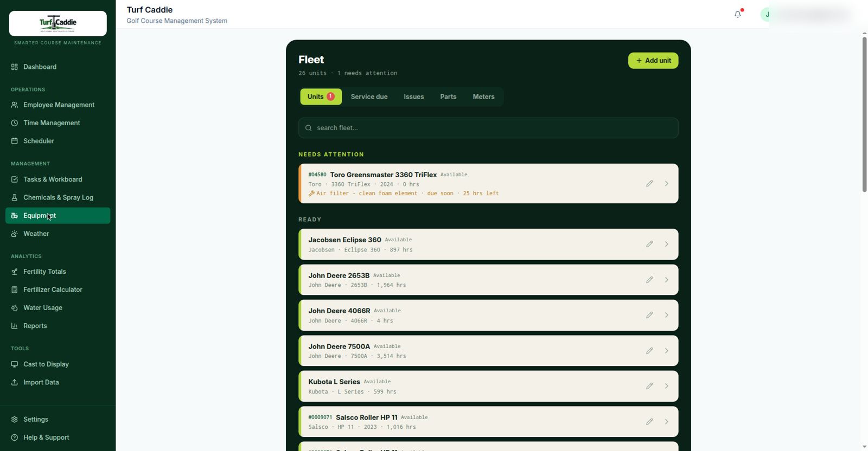Click the Dashboard grid icon in sidebar

(15, 67)
